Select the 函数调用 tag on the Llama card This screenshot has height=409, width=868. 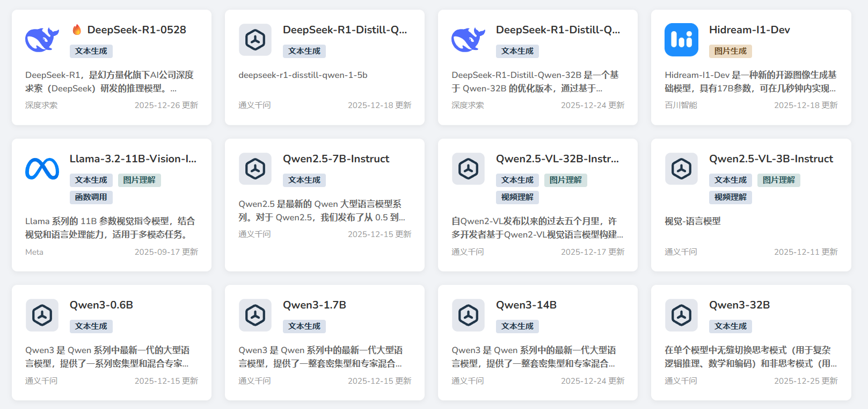click(x=91, y=197)
